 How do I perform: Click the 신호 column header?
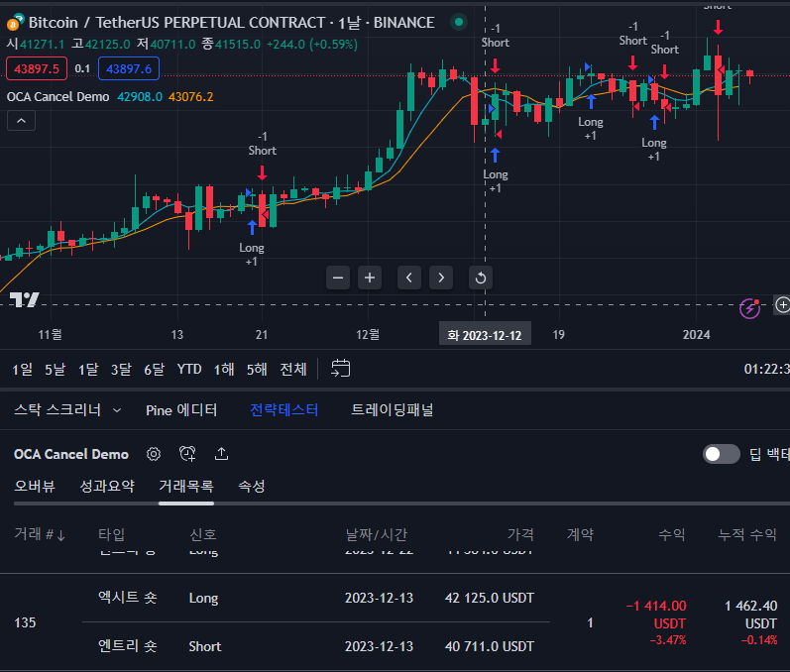202,534
